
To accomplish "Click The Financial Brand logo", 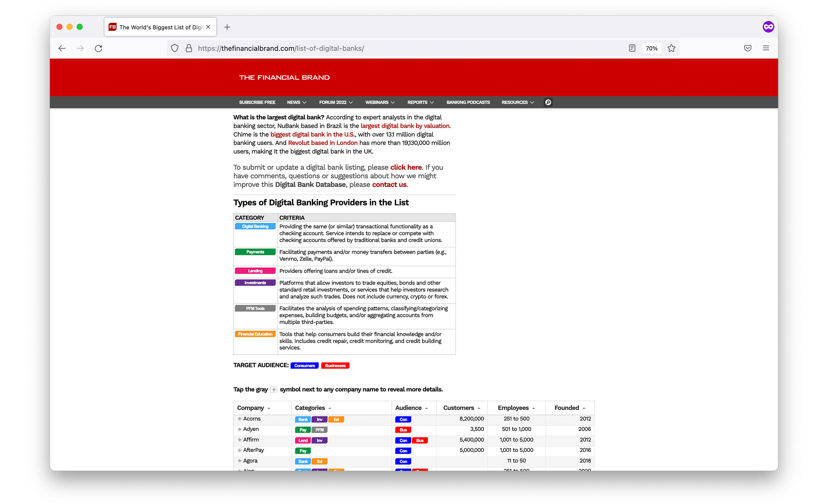I will (x=284, y=77).
